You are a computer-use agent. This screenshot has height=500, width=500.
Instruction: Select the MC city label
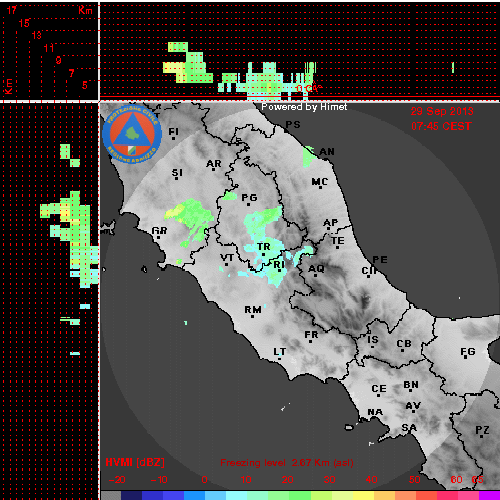coord(320,182)
